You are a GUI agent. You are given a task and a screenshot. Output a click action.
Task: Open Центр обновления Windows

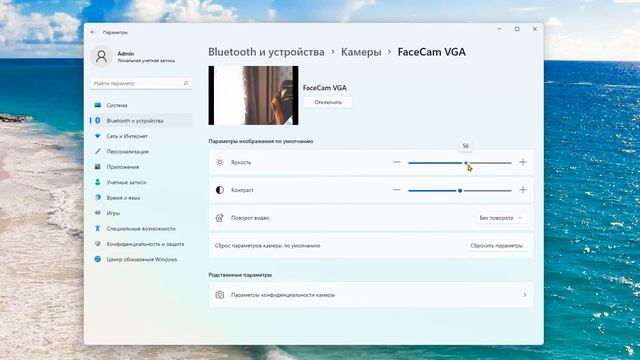[x=141, y=259]
